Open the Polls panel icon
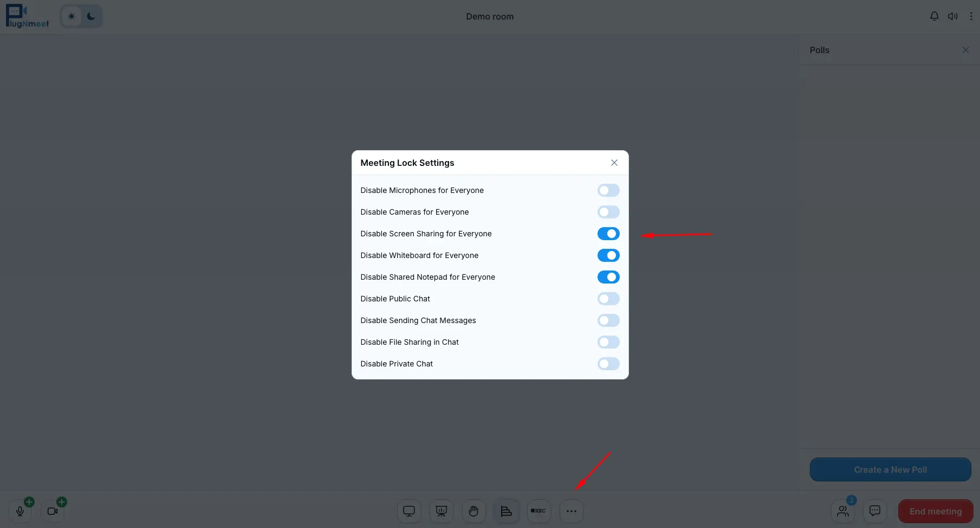 pos(506,511)
